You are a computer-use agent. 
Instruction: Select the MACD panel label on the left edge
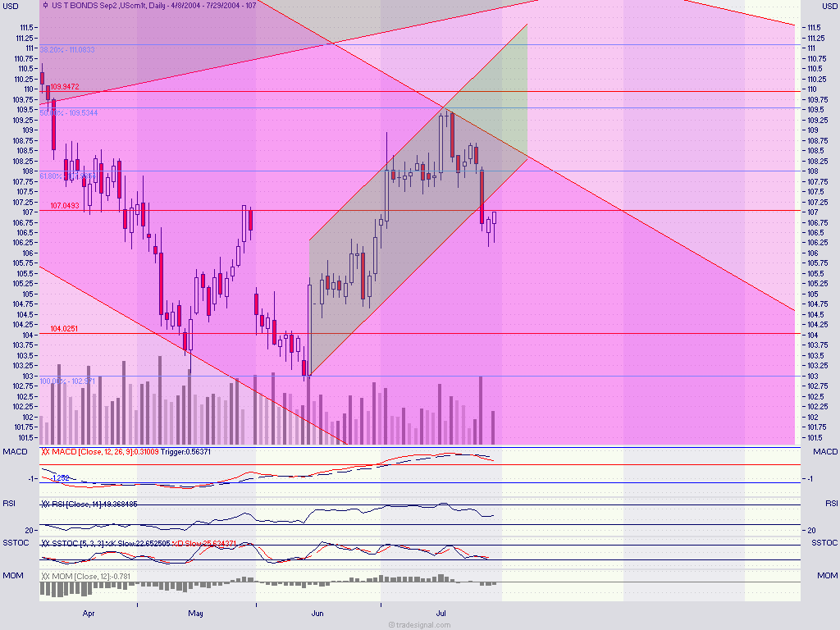pyautogui.click(x=14, y=451)
